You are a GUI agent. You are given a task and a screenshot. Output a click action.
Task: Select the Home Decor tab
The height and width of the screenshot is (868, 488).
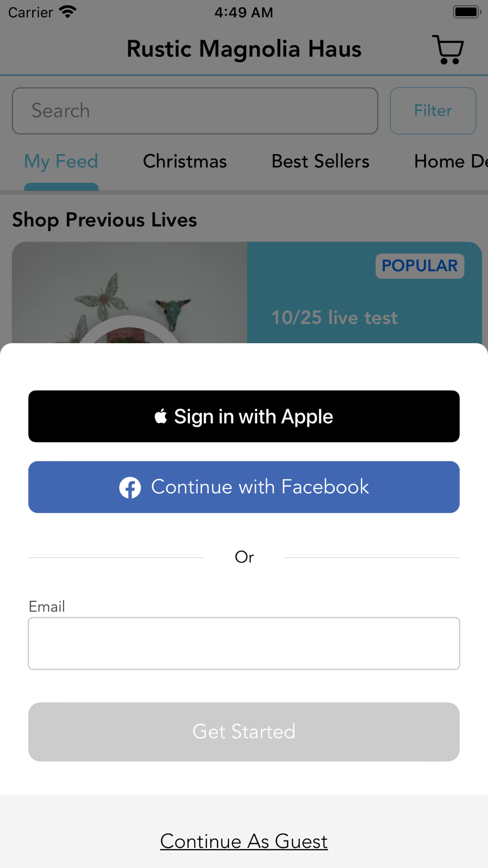(x=450, y=162)
